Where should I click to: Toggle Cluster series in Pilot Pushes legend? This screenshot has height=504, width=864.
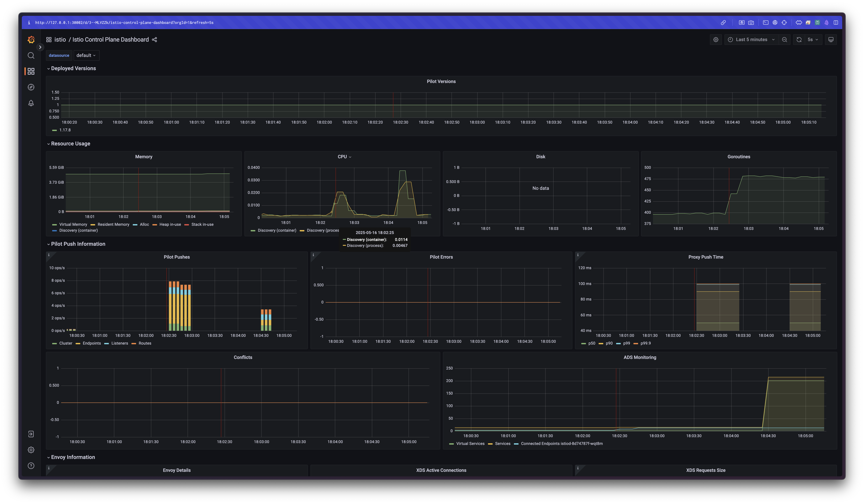[66, 343]
